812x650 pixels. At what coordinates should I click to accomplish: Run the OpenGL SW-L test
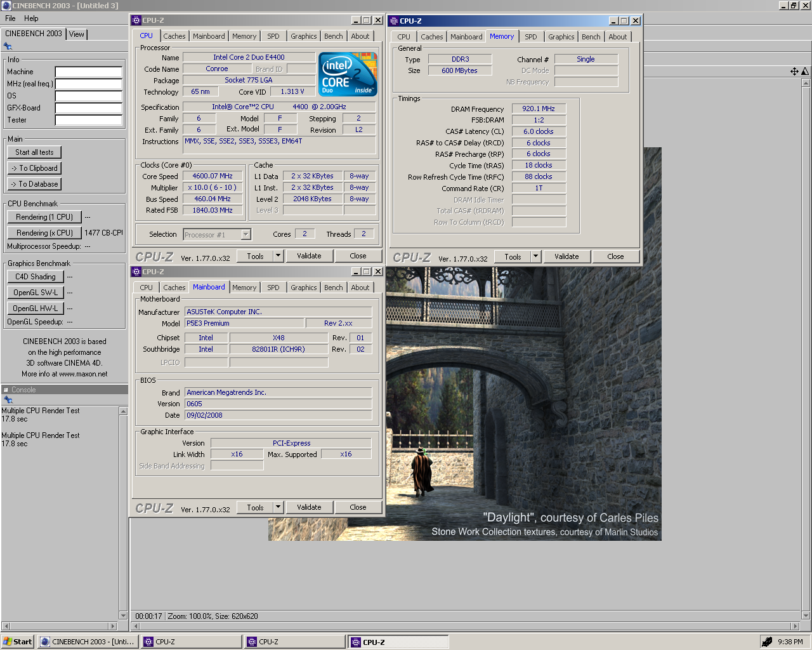coord(36,293)
